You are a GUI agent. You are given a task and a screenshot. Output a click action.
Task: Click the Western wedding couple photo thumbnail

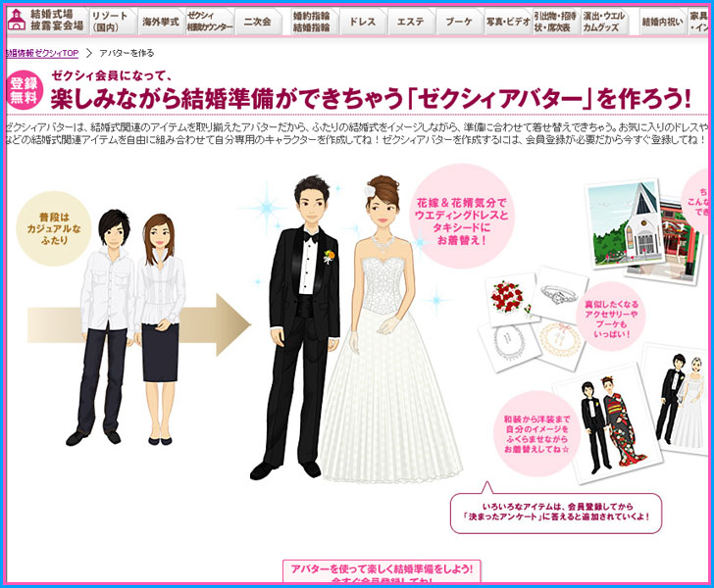679,401
